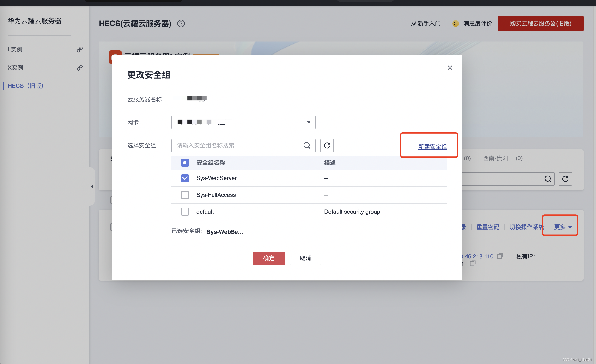Click 购买云耀云服务器(旧版) button
The height and width of the screenshot is (364, 596).
coord(540,24)
